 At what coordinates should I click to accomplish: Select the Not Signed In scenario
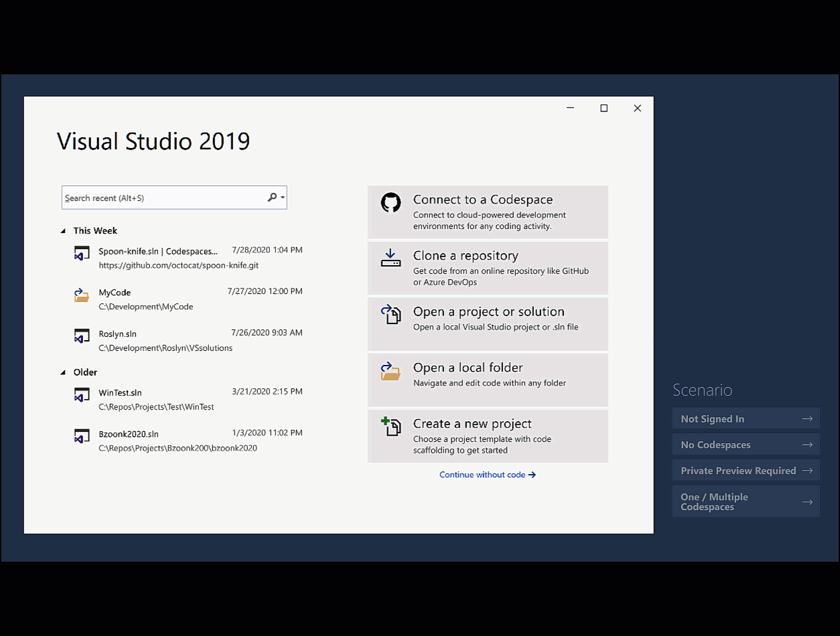[x=746, y=418]
